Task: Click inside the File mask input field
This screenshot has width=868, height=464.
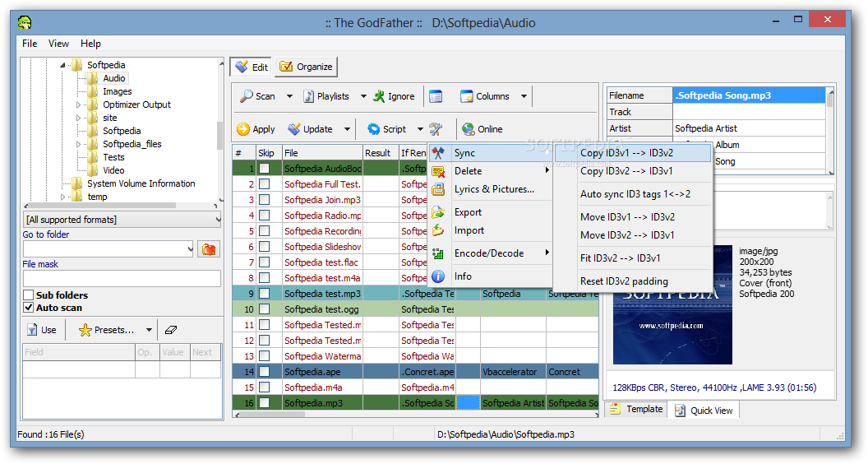Action: 122,278
